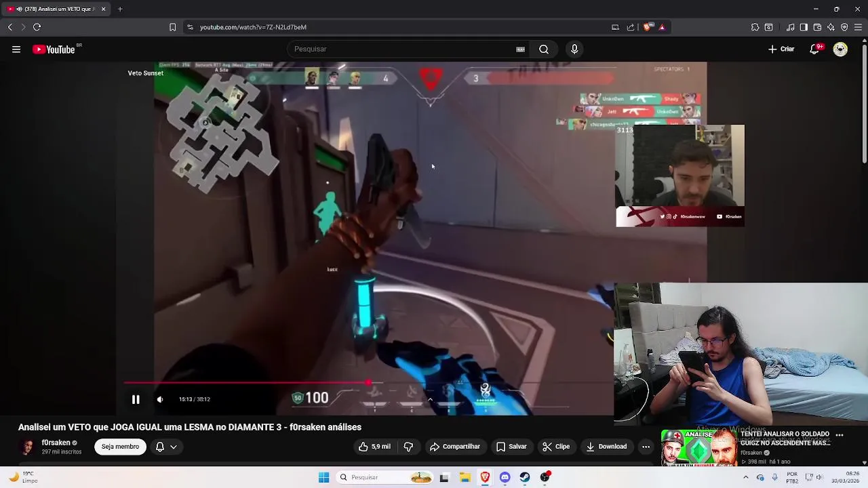This screenshot has width=868, height=488.
Task: Open Brave Rewards triangle icon
Action: click(662, 27)
